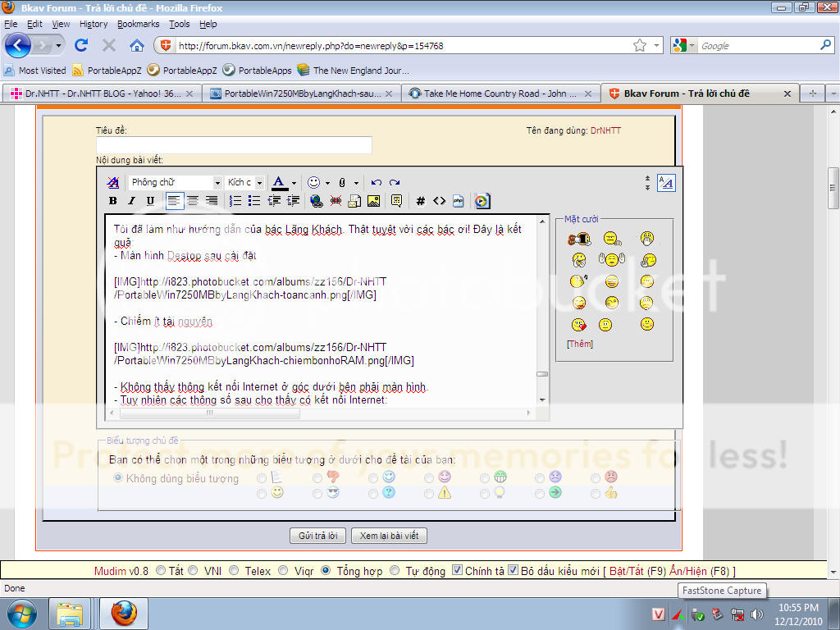Click the insert image icon

click(374, 201)
